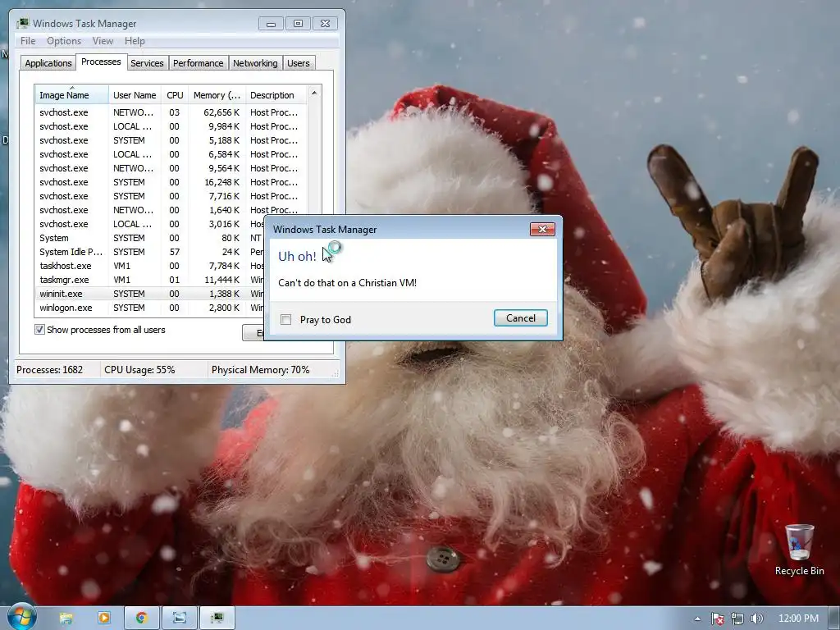840x630 pixels.
Task: Open the Help menu
Action: pyautogui.click(x=135, y=41)
